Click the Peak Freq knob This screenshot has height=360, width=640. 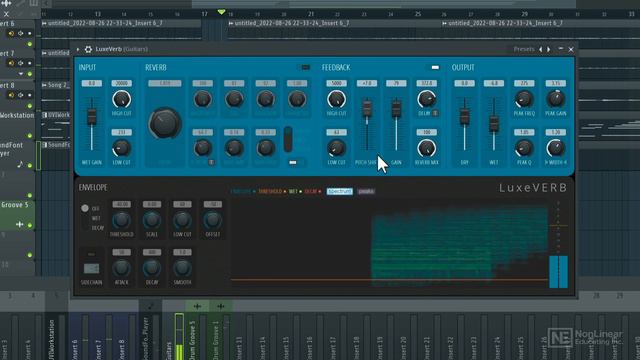point(524,99)
